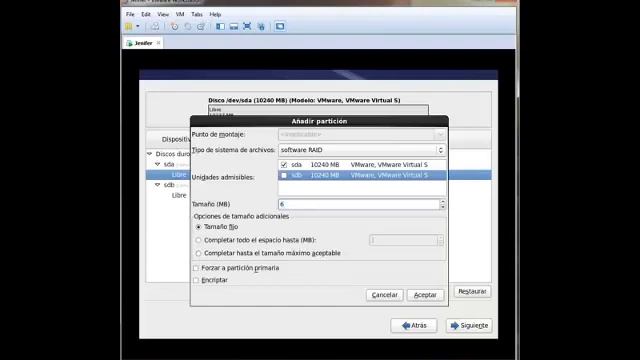Collapse the Discos duros tree node

tap(149, 154)
